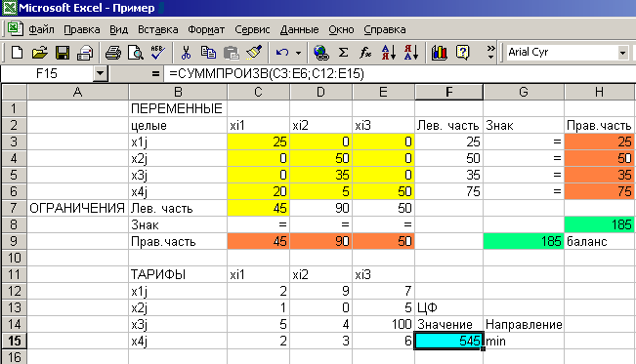
Task: Open a file with the Open folder icon
Action: click(x=39, y=53)
